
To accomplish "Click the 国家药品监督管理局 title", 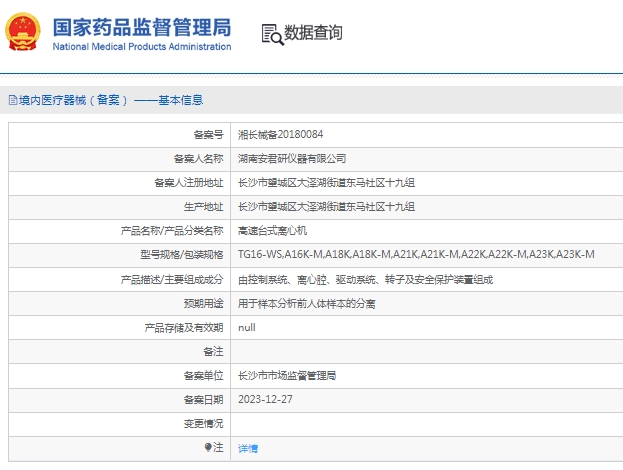I will [142, 27].
